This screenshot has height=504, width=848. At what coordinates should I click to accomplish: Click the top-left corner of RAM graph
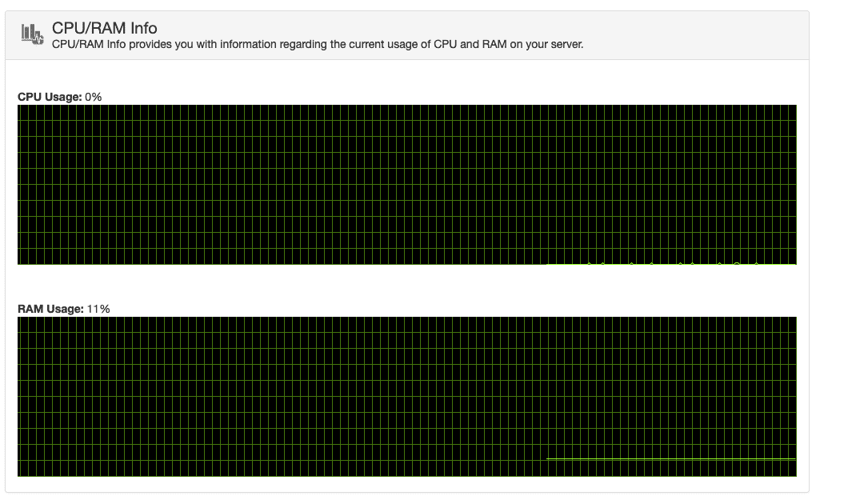(x=19, y=318)
